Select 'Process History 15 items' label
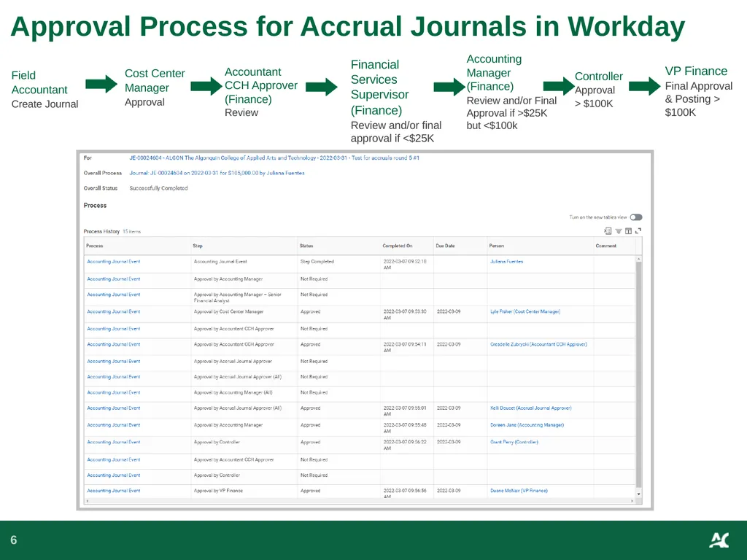The image size is (747, 560). click(x=112, y=231)
